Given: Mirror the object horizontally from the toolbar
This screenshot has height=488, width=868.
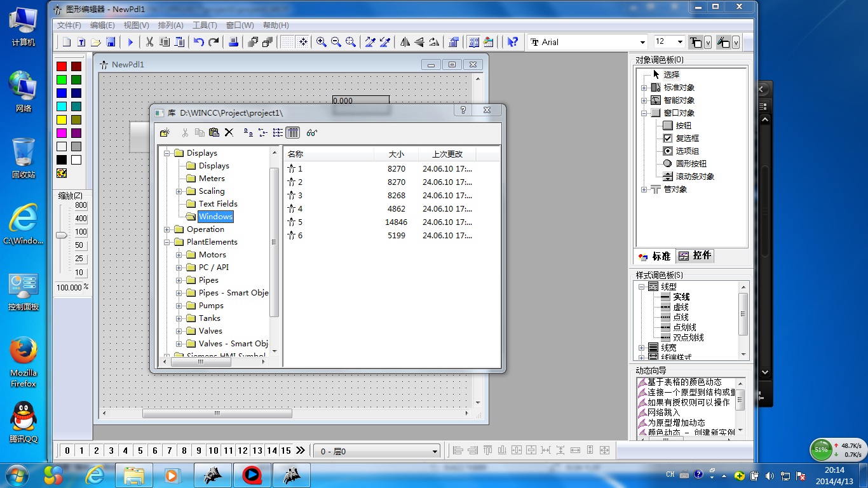Looking at the screenshot, I should click(405, 42).
